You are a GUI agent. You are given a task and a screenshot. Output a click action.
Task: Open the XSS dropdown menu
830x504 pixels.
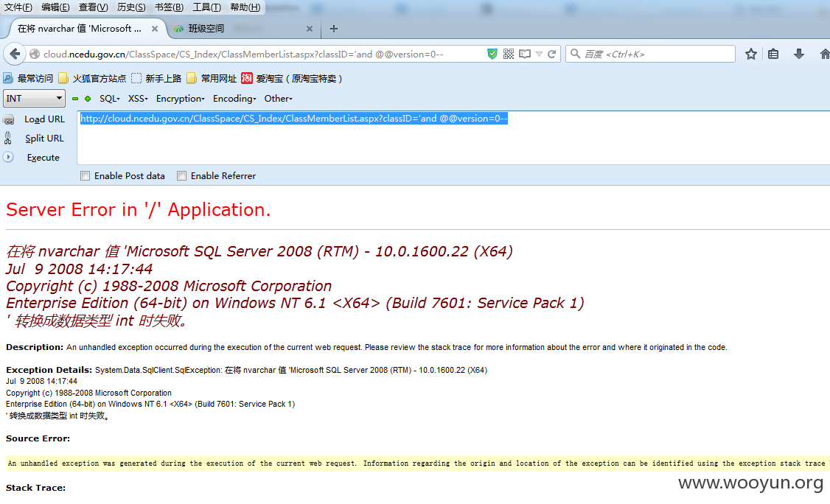click(138, 99)
